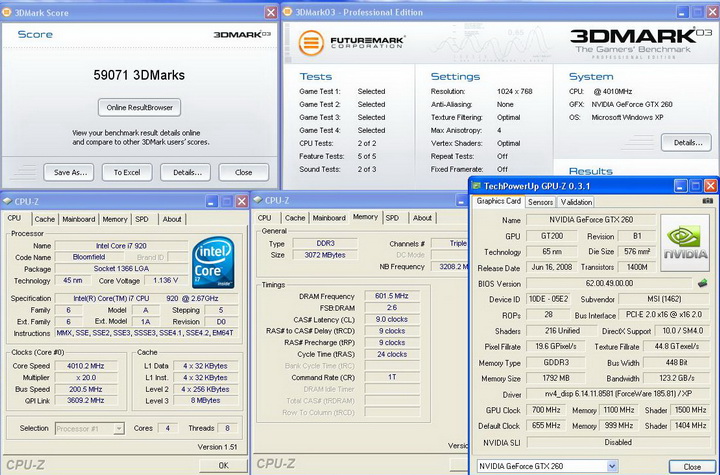Click the Close button in GPU-Z
This screenshot has height=475, width=720.
(x=692, y=467)
